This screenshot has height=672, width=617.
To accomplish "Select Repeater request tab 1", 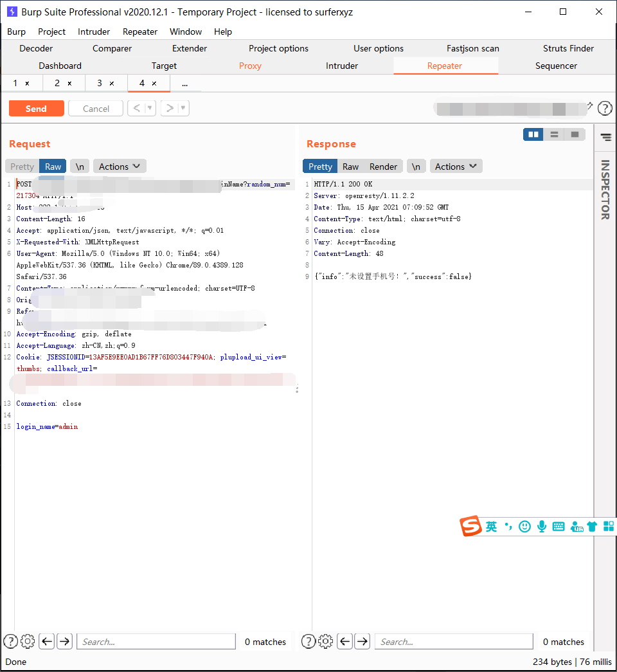I will (x=15, y=83).
